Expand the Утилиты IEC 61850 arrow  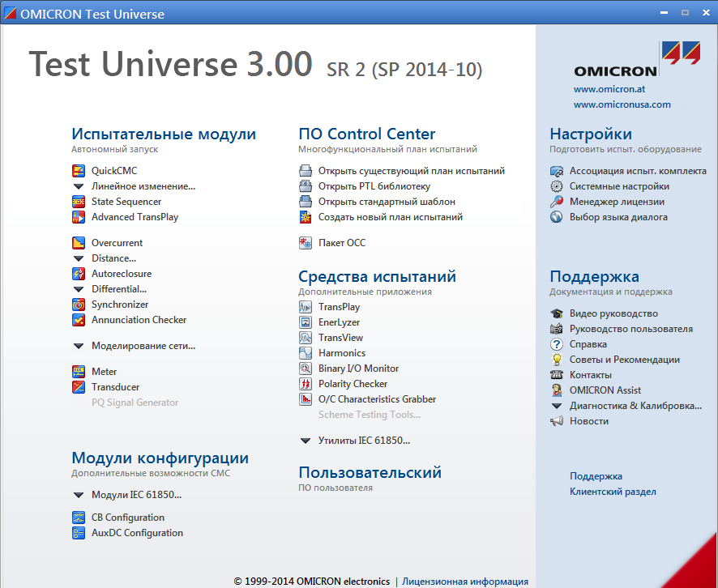[x=306, y=441]
